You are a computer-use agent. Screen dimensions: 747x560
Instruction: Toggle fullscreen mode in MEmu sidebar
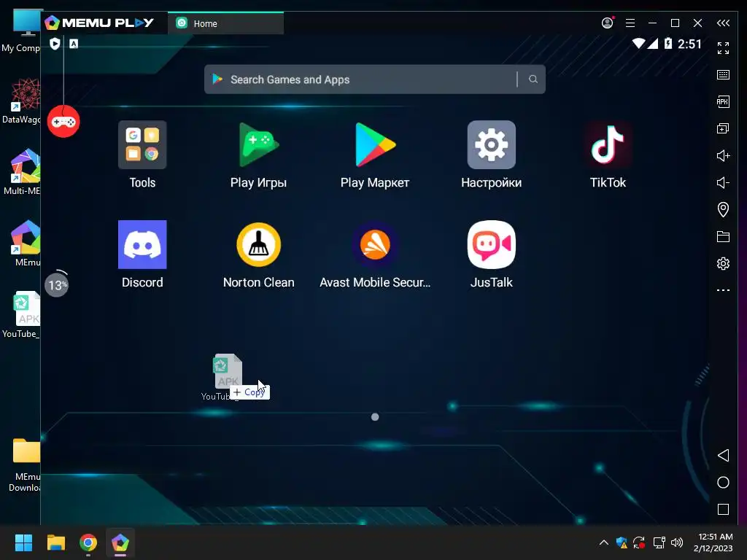723,47
